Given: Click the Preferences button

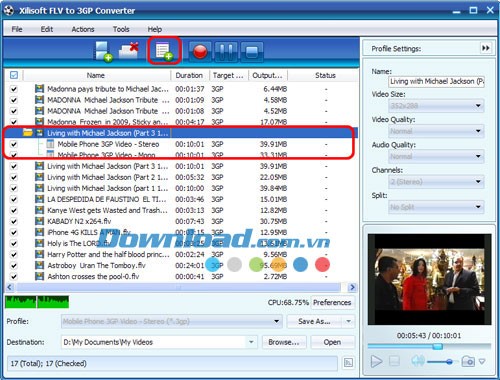Looking at the screenshot, I should tap(332, 302).
